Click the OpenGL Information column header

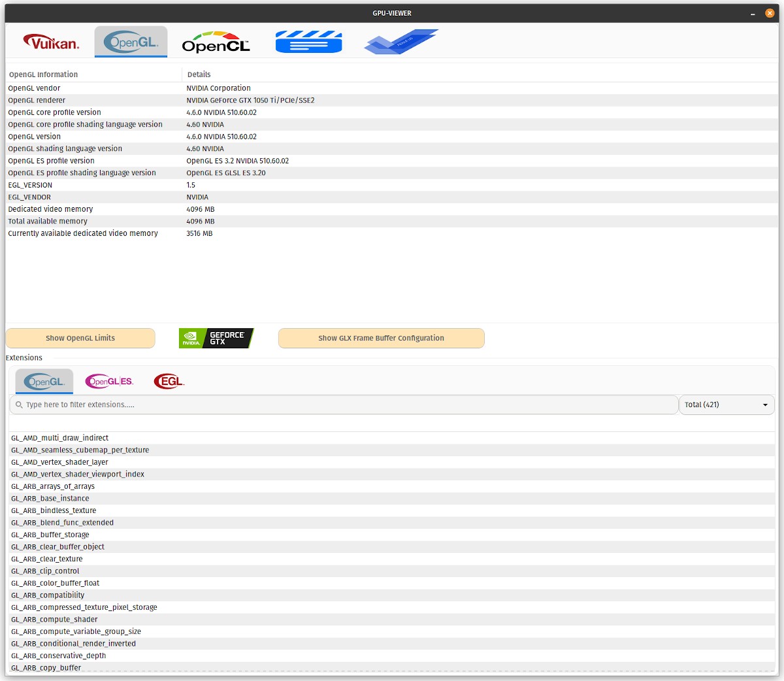tap(93, 75)
